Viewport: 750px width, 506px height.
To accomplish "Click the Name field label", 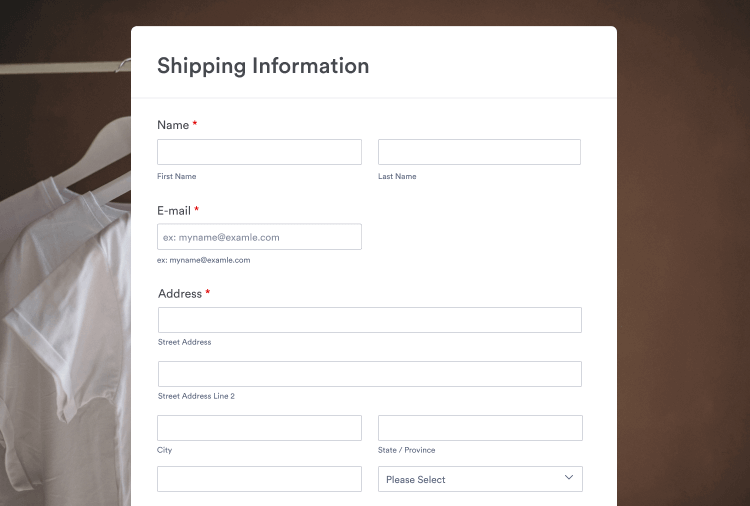I will click(173, 125).
